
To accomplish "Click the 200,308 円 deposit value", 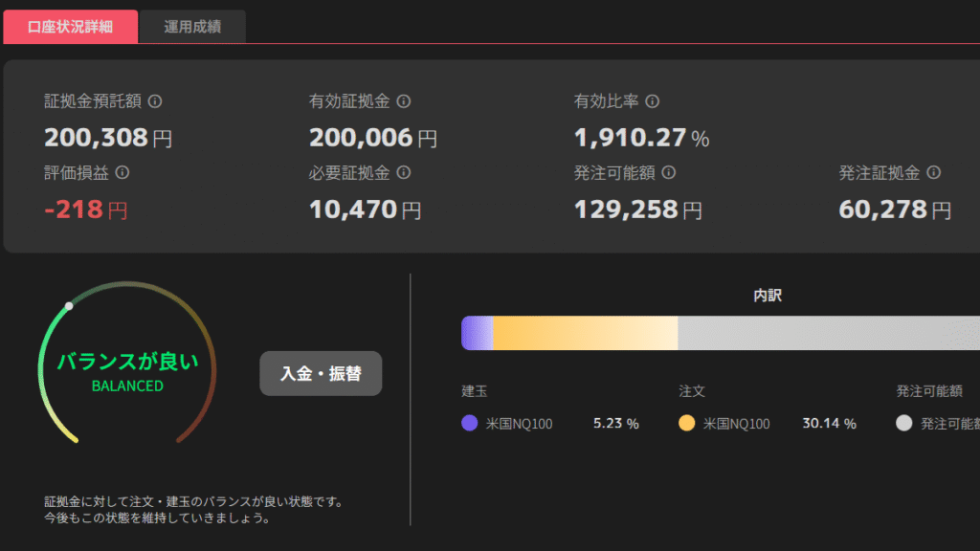I will pyautogui.click(x=108, y=138).
